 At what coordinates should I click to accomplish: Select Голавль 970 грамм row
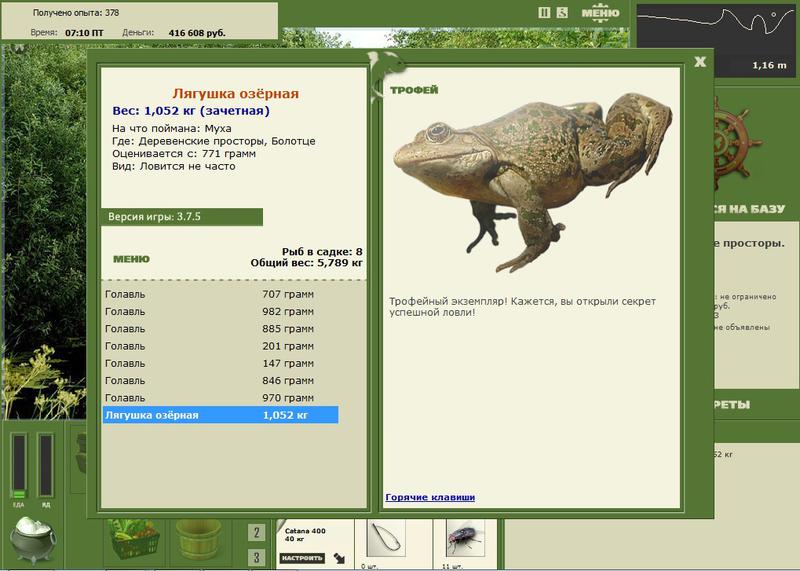[x=220, y=398]
